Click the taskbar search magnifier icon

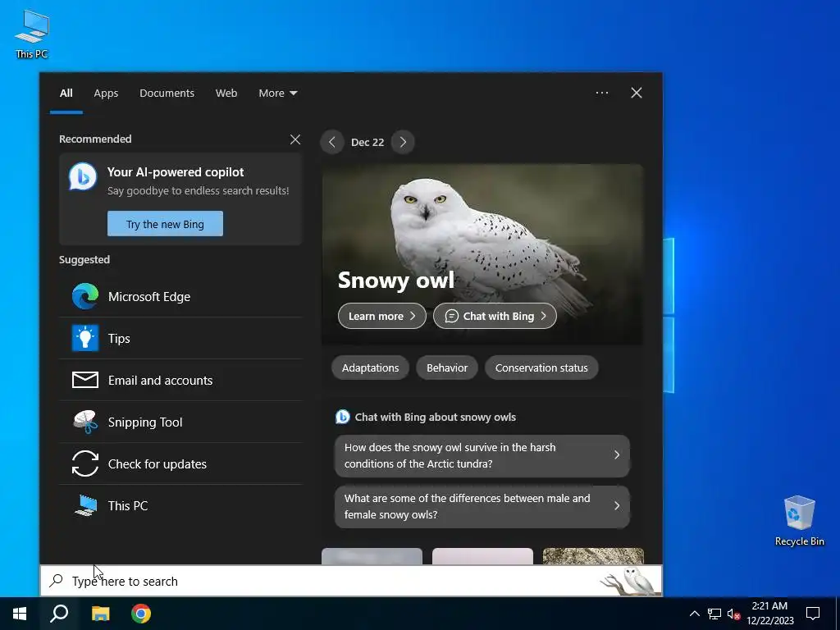tap(59, 614)
